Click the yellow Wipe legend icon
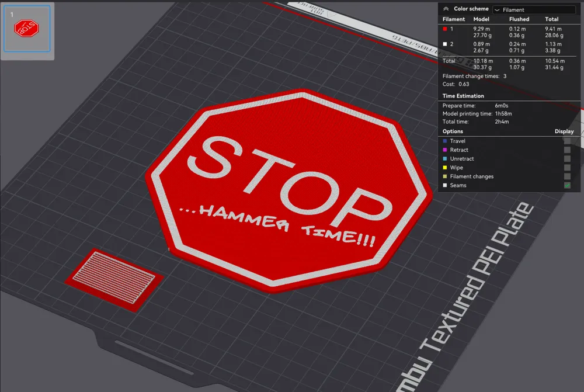The height and width of the screenshot is (392, 584). (x=444, y=167)
